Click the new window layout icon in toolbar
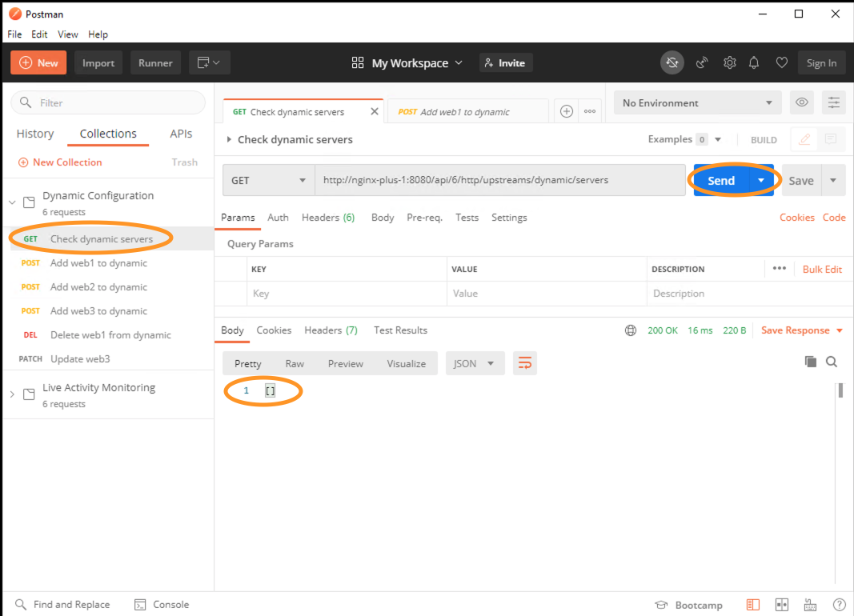854x616 pixels. coord(209,62)
